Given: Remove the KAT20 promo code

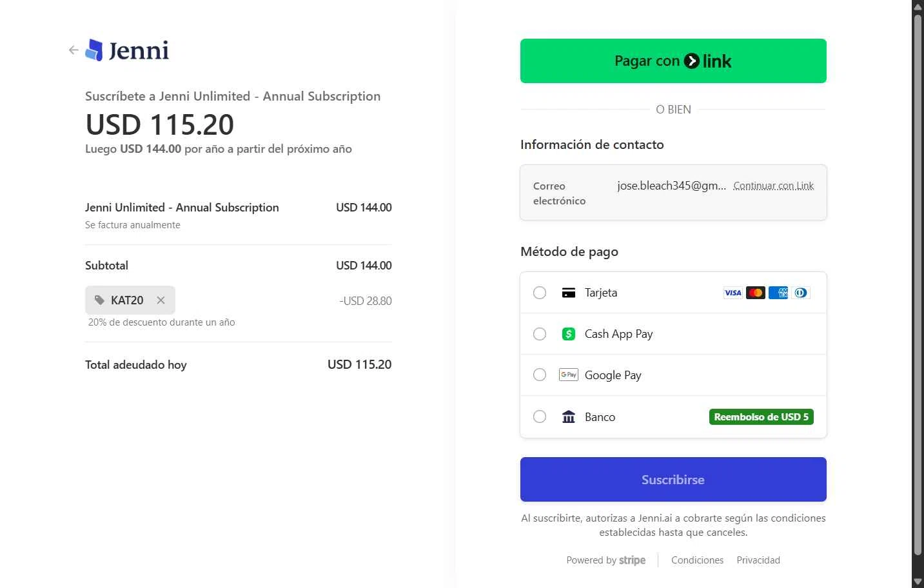Looking at the screenshot, I should tap(161, 300).
